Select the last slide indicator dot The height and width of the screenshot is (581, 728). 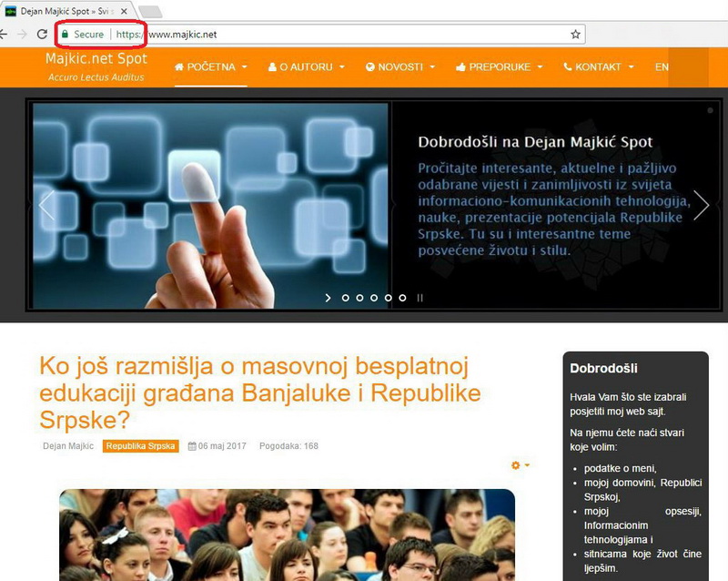(403, 298)
